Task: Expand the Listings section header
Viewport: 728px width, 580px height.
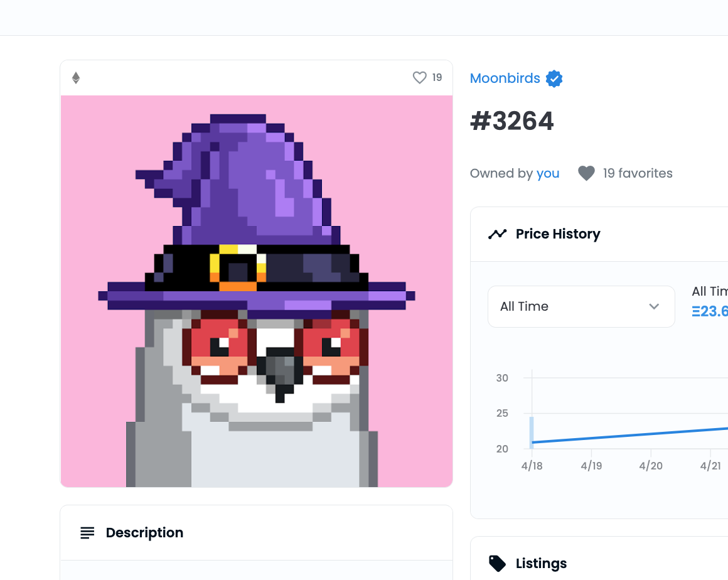Action: coord(599,563)
